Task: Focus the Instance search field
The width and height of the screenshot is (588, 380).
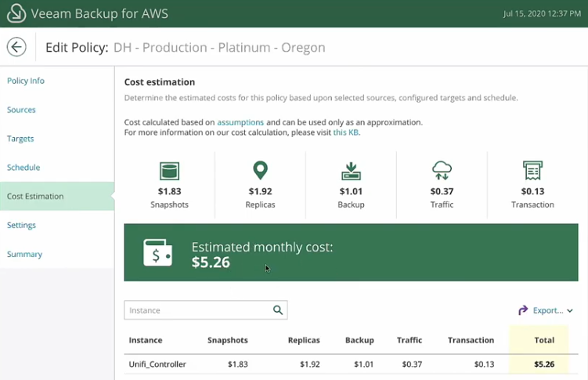Action: [205, 309]
